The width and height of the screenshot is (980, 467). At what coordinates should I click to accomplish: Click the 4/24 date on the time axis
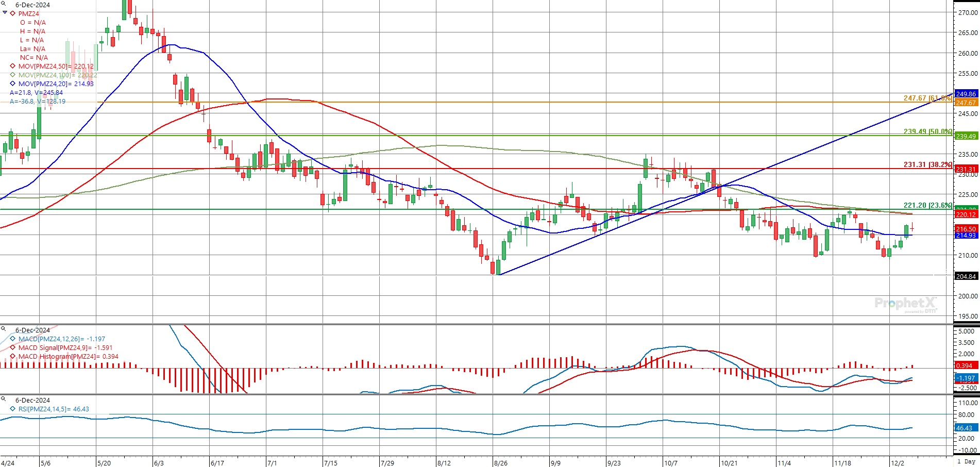tap(8, 463)
